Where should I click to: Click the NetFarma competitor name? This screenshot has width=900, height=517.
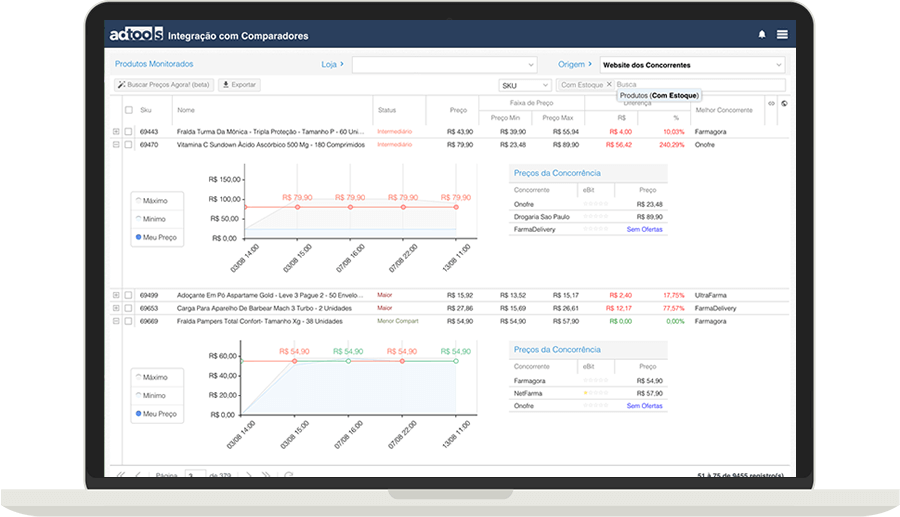point(528,393)
